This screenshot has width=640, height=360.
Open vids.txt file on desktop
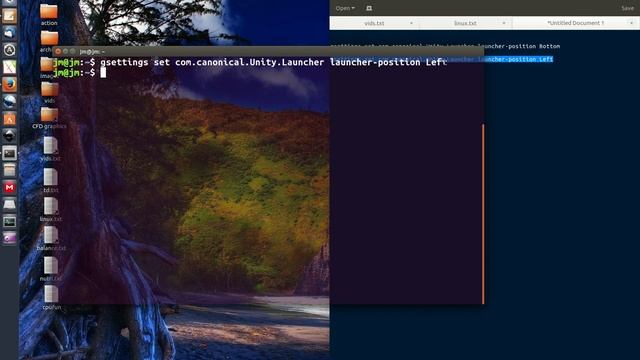(51, 149)
